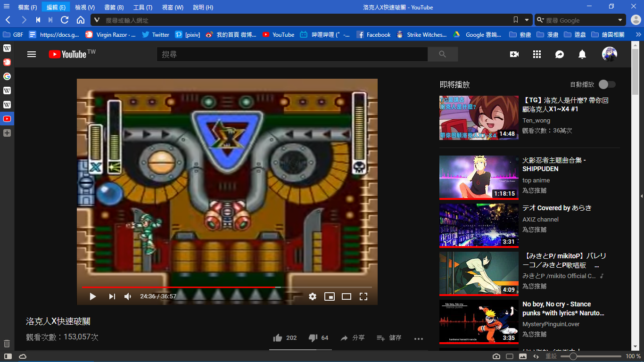Image resolution: width=644 pixels, height=362 pixels.
Task: Click the video progress bar
Action: [227, 287]
